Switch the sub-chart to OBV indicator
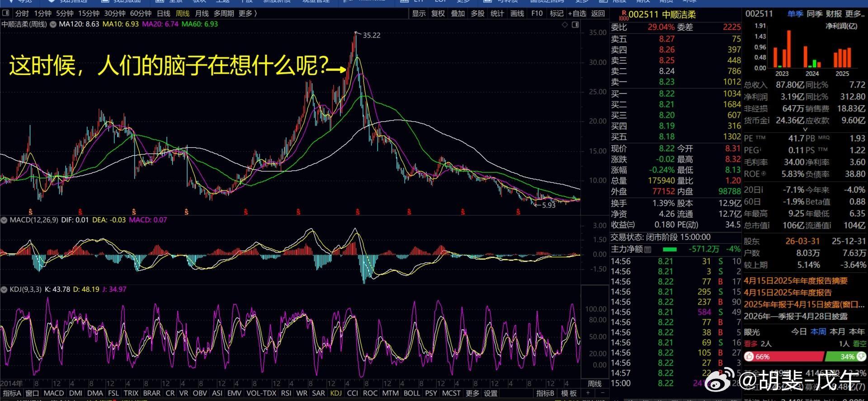Screen dimensions: 868x401 coord(200,393)
